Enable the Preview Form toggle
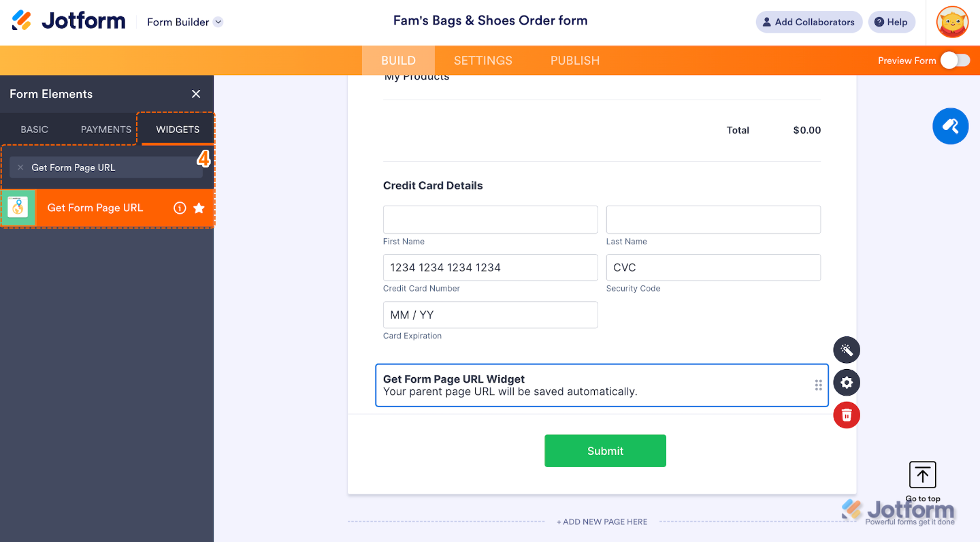 (955, 60)
